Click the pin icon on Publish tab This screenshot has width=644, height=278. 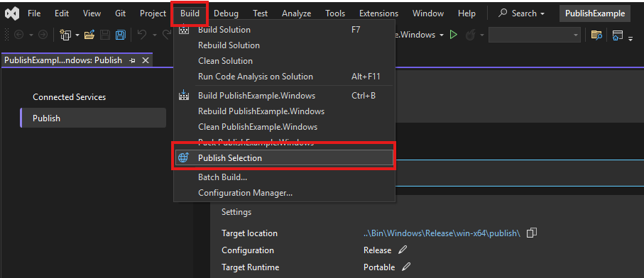132,60
